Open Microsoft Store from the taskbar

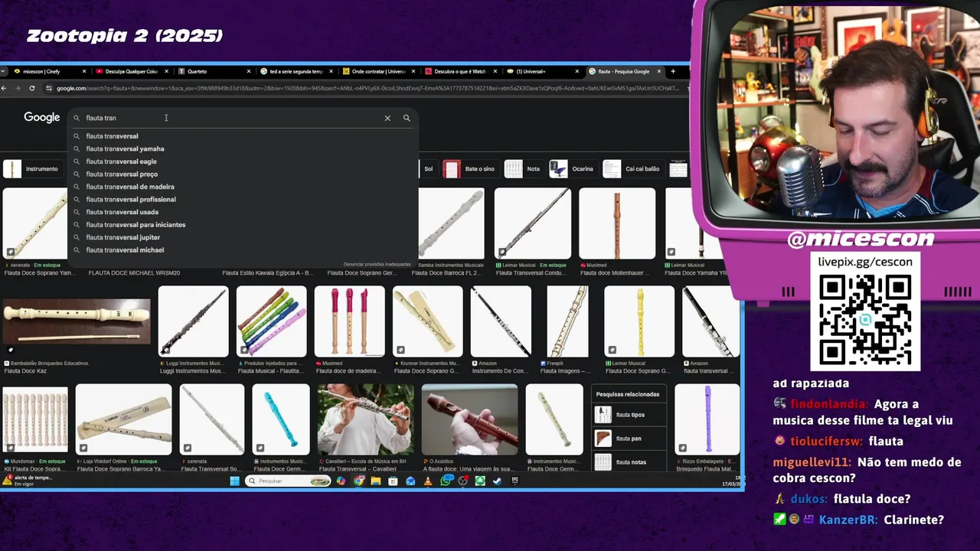point(393,481)
